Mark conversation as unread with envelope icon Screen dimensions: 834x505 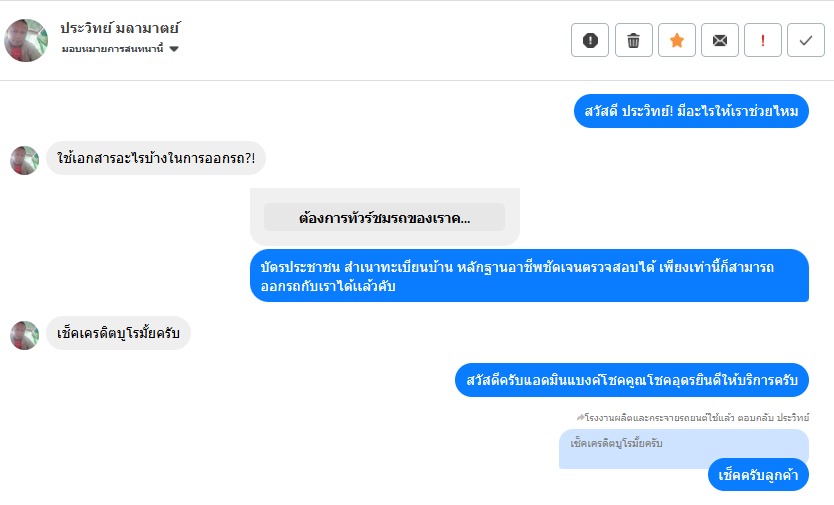point(720,40)
